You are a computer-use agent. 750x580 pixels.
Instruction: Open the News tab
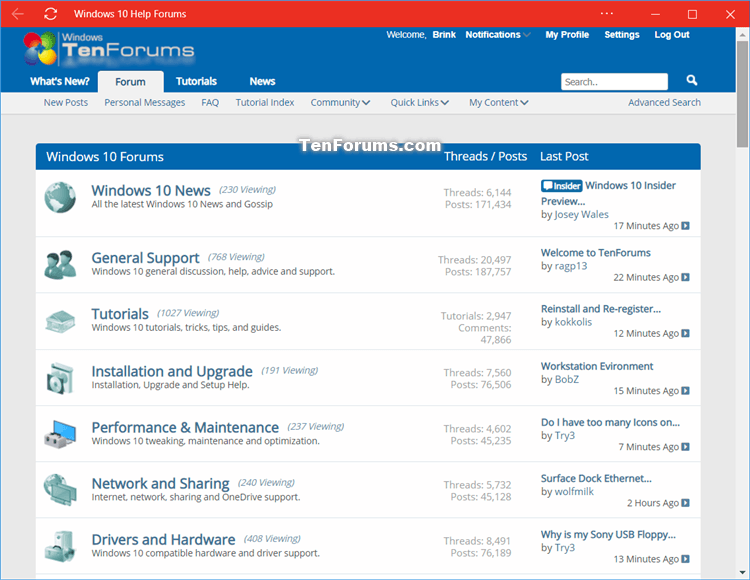[262, 81]
